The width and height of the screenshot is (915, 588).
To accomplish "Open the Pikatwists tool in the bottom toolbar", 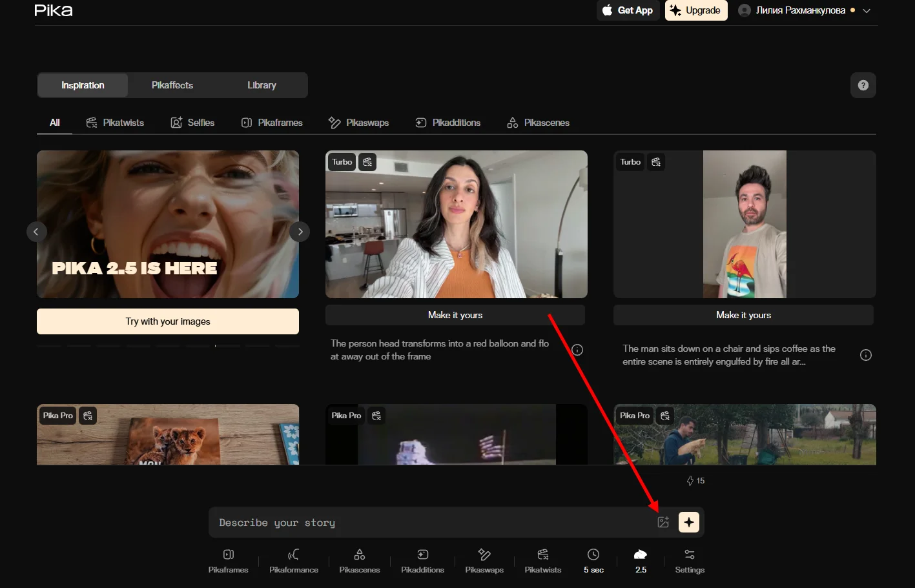I will coord(543,561).
